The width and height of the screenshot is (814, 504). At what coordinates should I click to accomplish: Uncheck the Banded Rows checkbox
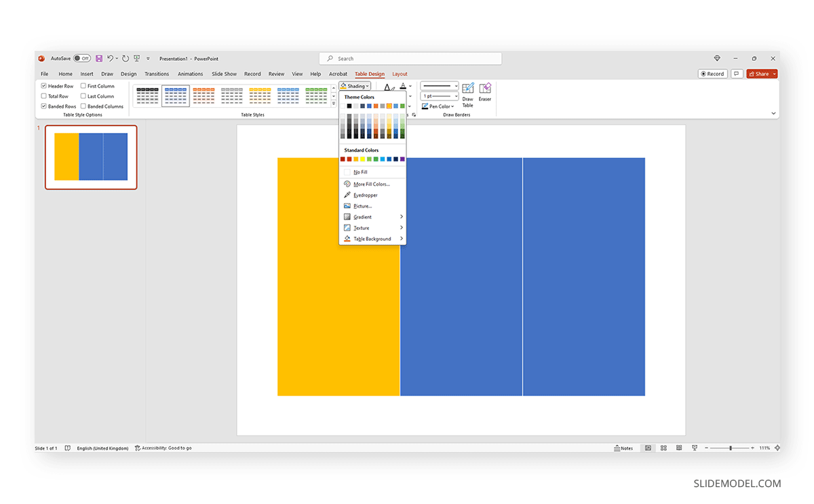point(44,106)
